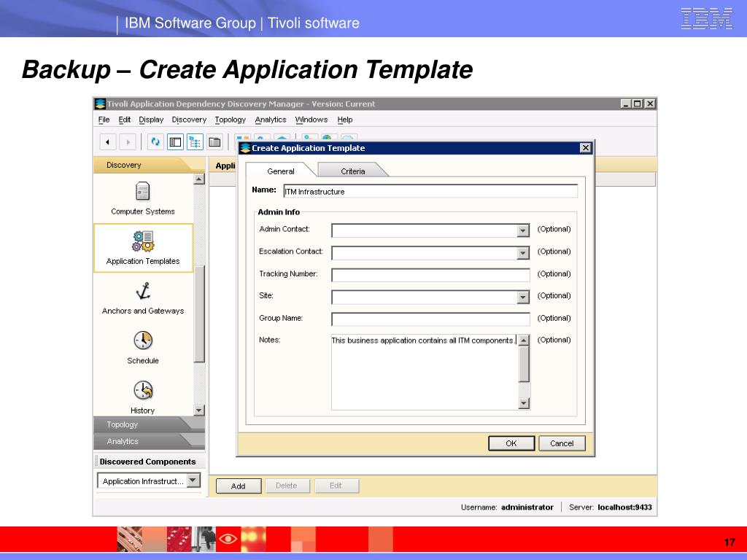Screen dimensions: 747x560
Task: Expand the Escalation Contact dropdown
Action: (522, 253)
